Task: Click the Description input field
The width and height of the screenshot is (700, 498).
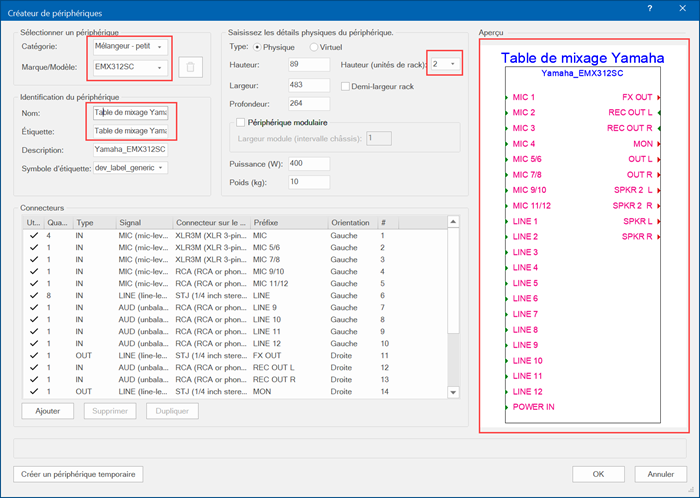Action: [x=130, y=149]
